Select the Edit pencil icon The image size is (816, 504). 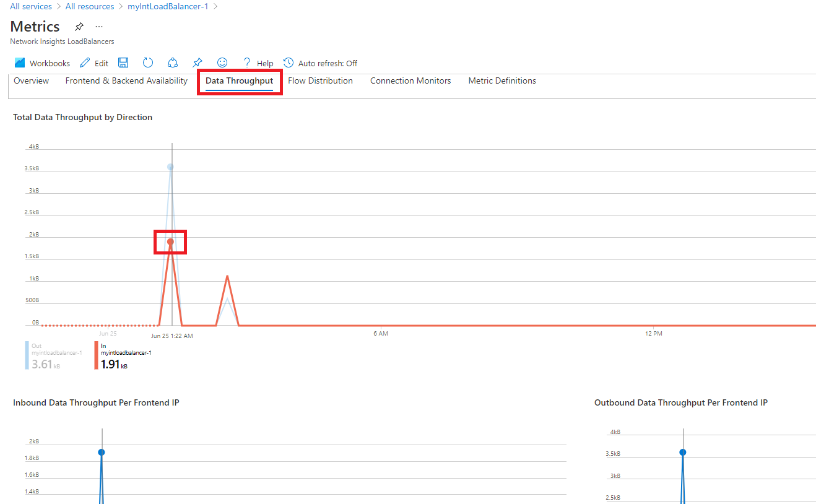click(x=85, y=63)
